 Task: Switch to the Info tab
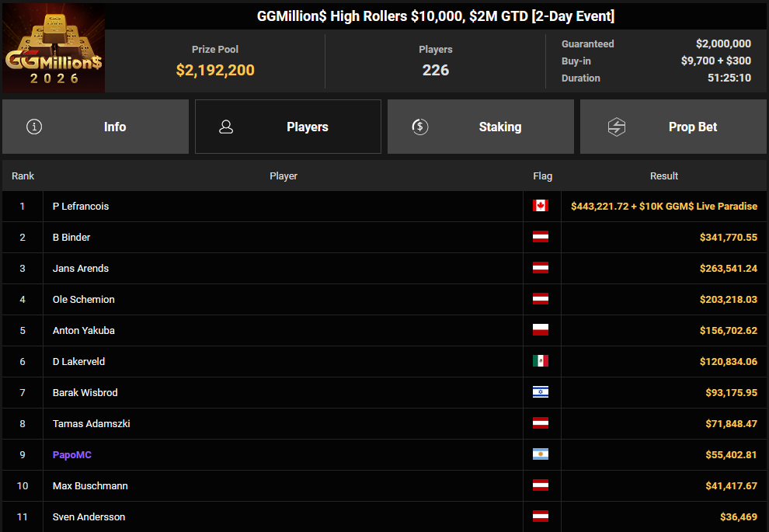pyautogui.click(x=96, y=127)
